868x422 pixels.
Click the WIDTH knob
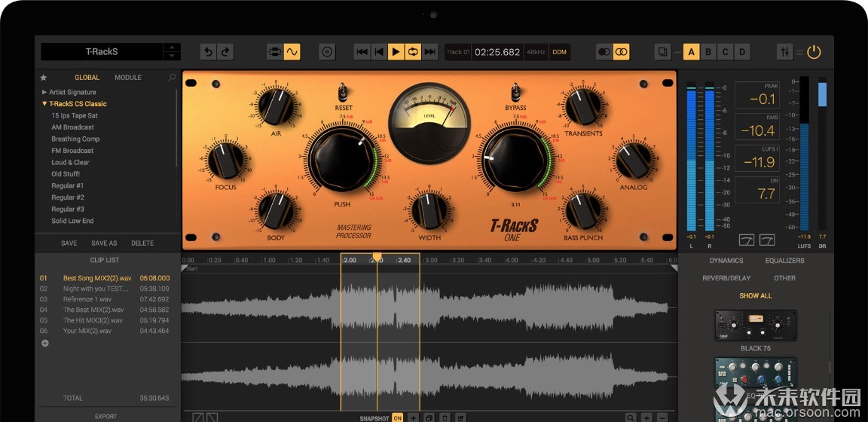(429, 212)
